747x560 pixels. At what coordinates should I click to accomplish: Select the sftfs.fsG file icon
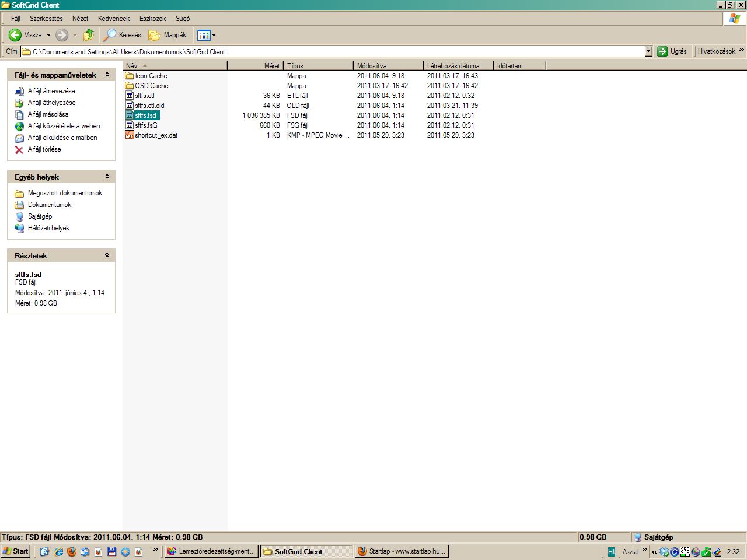pos(130,125)
